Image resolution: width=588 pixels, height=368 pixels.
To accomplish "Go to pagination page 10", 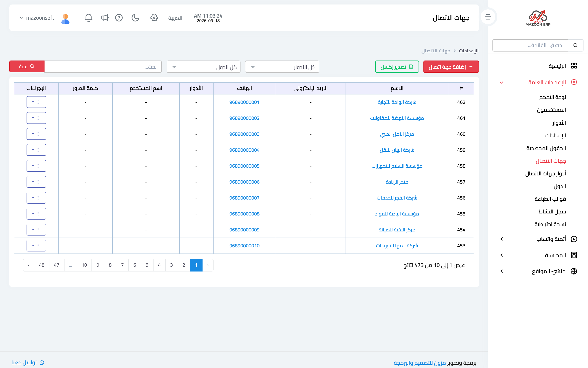I will pos(84,265).
